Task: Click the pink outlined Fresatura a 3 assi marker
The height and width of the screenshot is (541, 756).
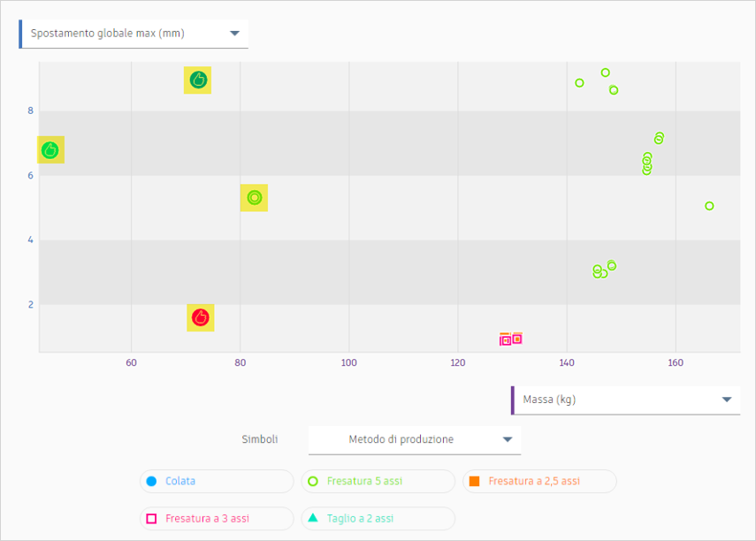Action: (x=507, y=338)
